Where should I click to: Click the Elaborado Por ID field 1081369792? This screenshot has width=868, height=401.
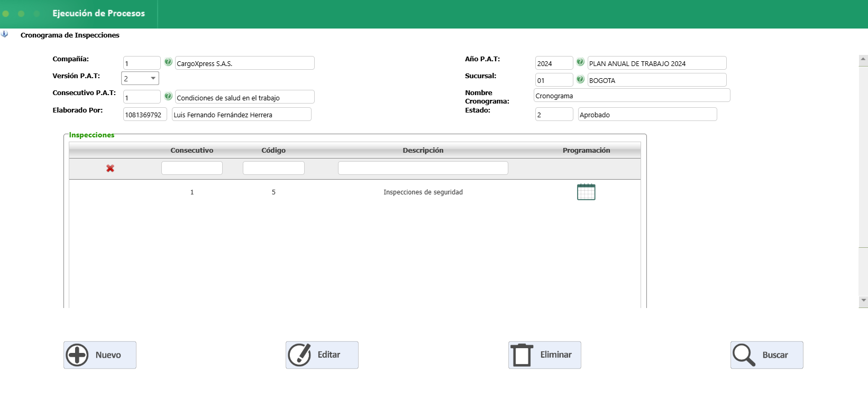click(x=145, y=114)
